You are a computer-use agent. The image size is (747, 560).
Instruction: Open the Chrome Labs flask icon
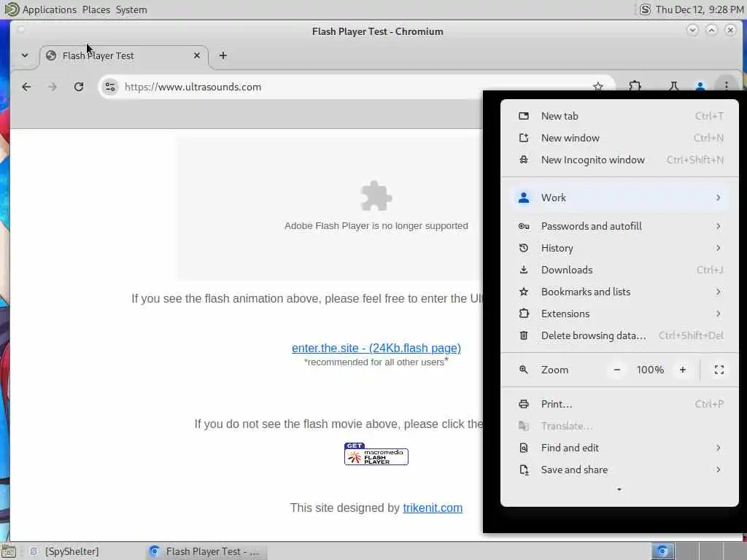[x=673, y=86]
